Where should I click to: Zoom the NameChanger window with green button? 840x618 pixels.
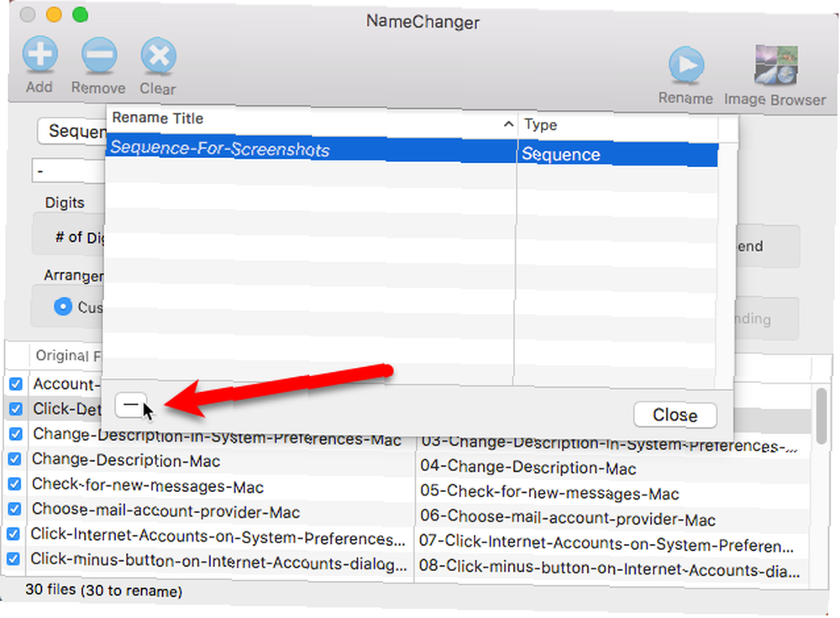point(81,14)
